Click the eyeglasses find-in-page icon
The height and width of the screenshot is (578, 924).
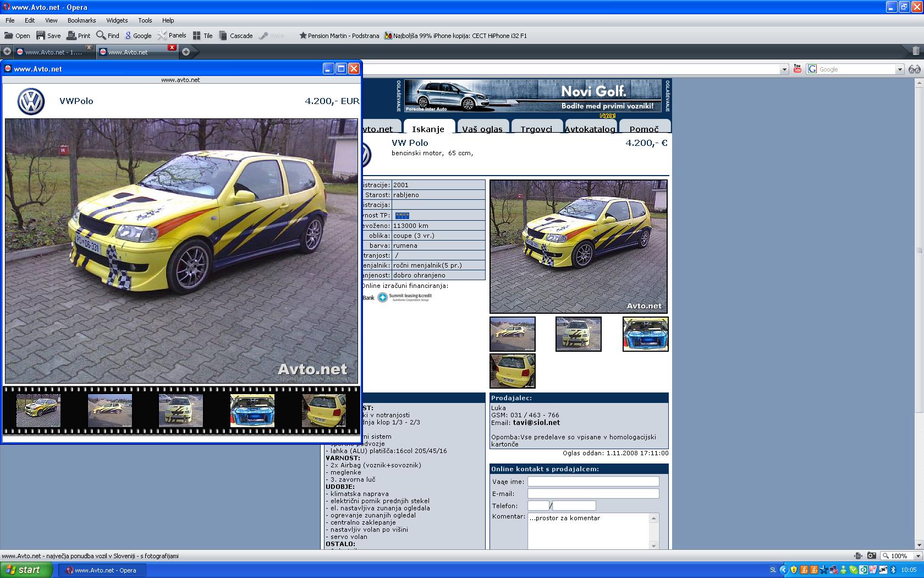(x=914, y=69)
